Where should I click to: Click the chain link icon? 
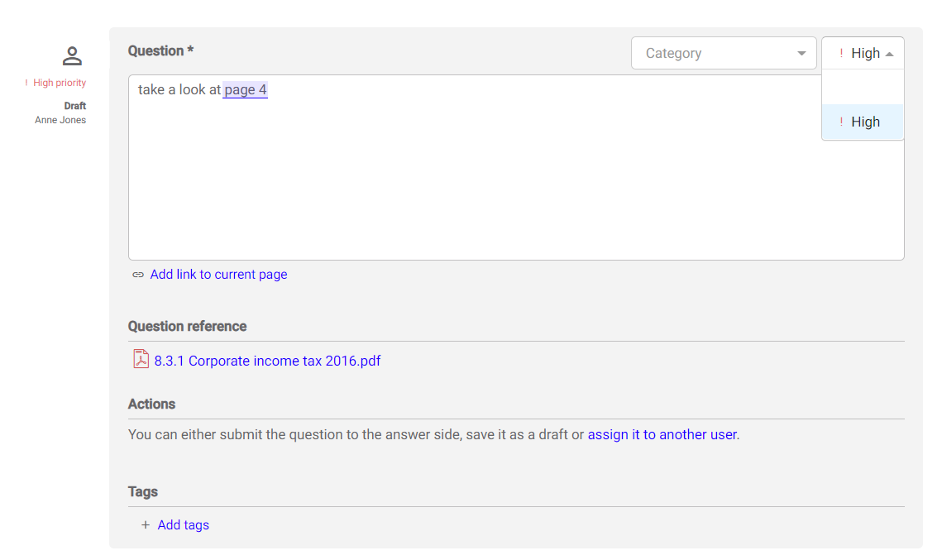[138, 275]
